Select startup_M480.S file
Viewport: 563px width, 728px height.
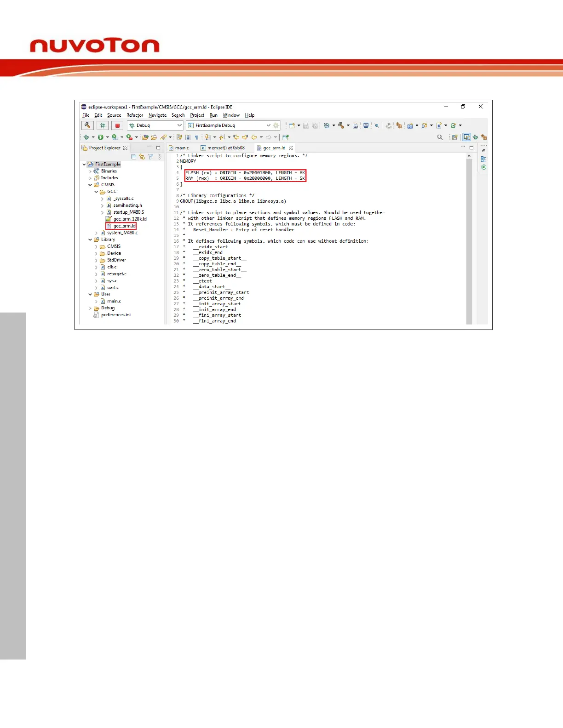128,212
